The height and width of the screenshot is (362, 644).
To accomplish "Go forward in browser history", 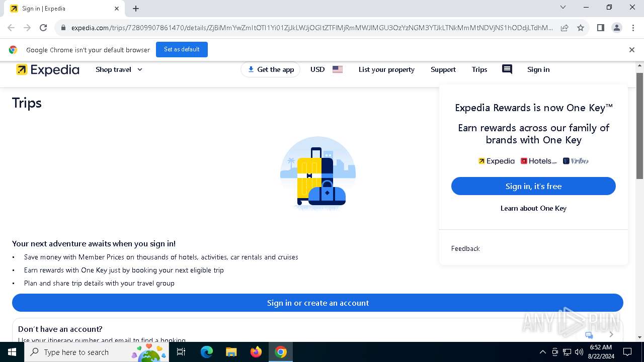I will (x=27, y=28).
